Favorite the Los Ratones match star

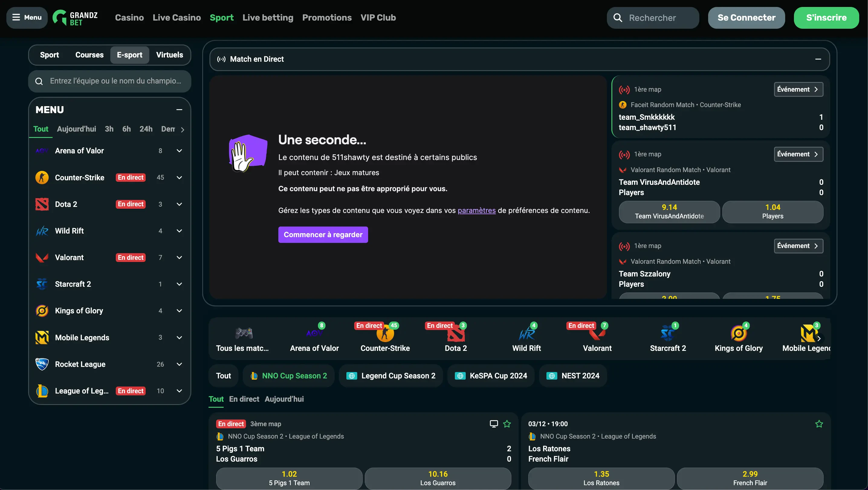point(819,424)
